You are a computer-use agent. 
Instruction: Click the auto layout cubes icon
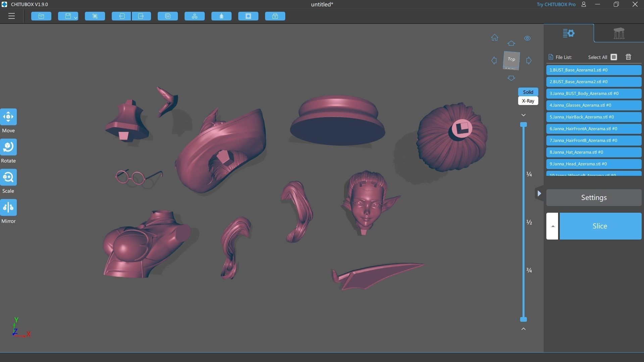[195, 16]
